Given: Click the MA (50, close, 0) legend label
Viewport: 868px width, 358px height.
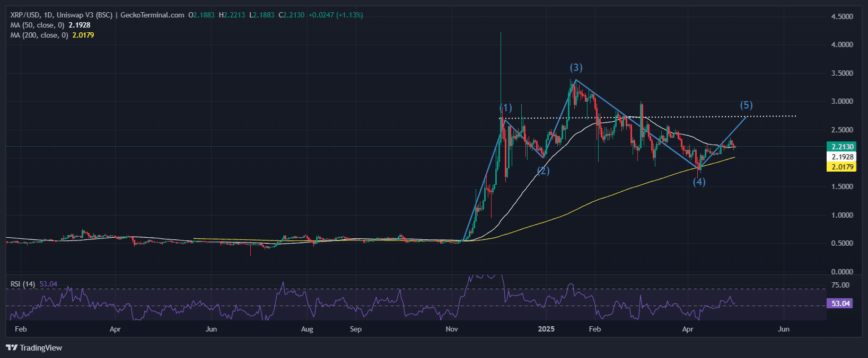Looking at the screenshot, I should tap(37, 25).
